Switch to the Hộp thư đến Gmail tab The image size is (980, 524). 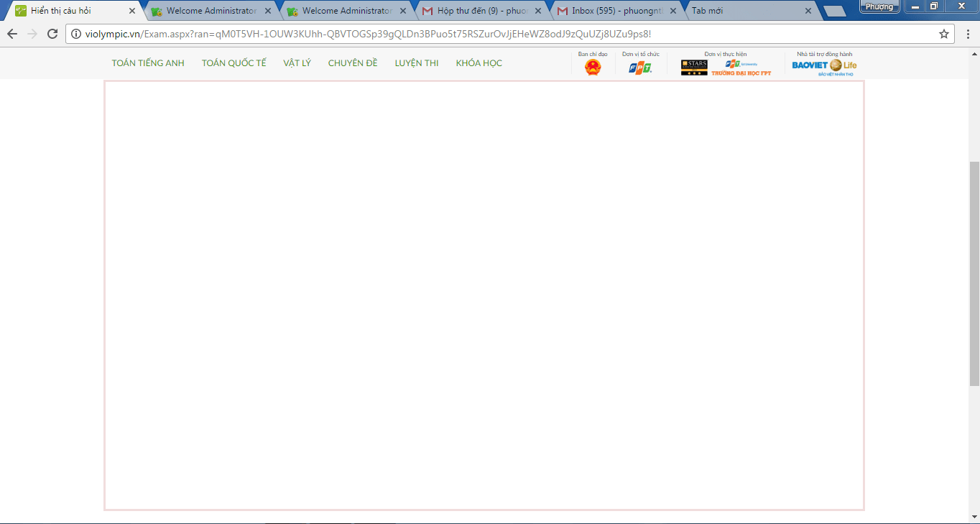point(478,11)
